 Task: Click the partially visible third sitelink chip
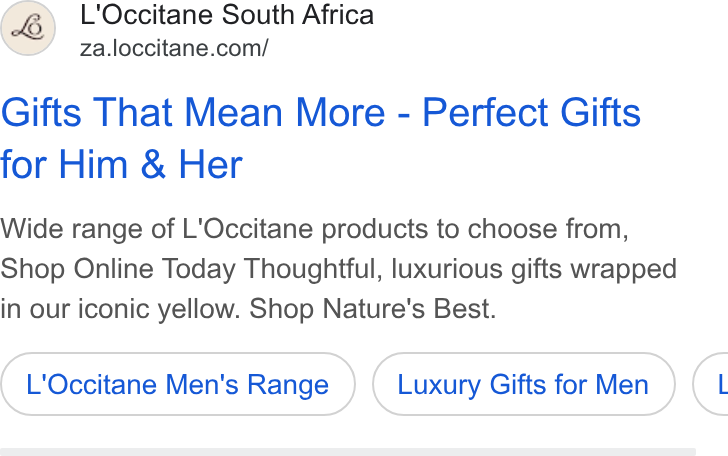[711, 384]
